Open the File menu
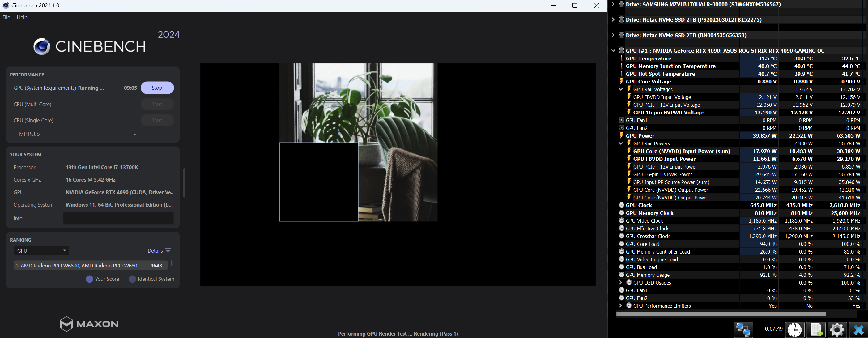The image size is (868, 338). click(x=6, y=17)
